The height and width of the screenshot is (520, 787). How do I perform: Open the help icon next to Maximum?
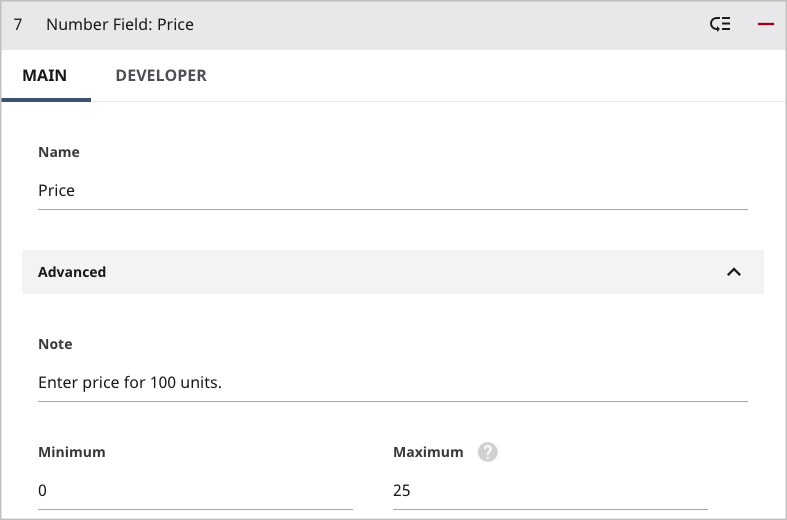pyautogui.click(x=487, y=452)
